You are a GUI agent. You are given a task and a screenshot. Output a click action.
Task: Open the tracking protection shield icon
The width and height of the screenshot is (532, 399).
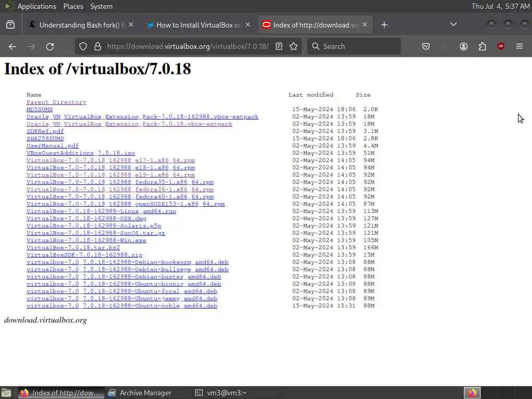[x=83, y=46]
